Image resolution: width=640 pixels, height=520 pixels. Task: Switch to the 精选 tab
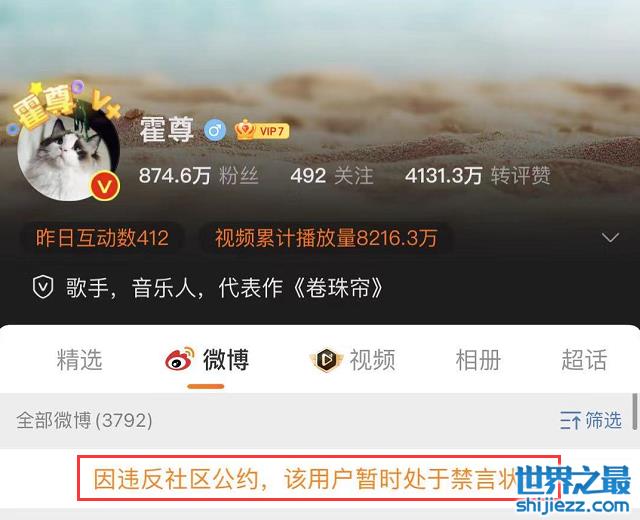point(80,360)
